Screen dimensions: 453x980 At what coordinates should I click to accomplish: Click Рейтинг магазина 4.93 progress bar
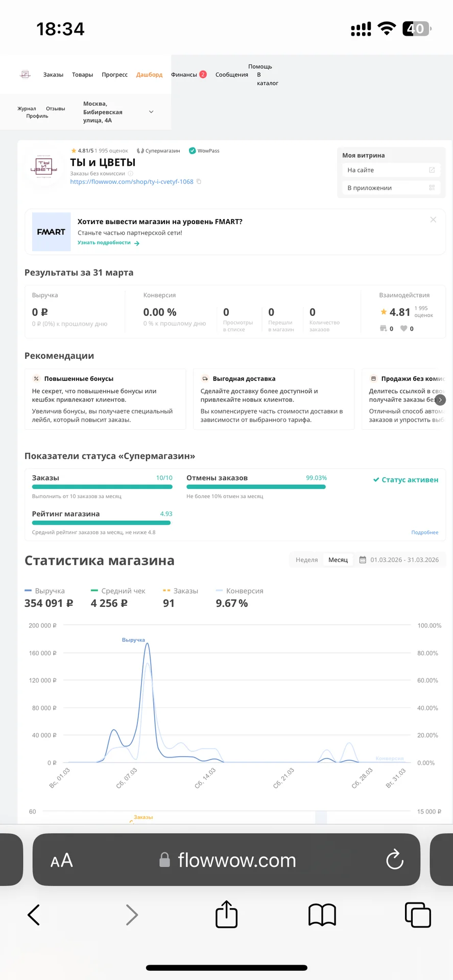[102, 523]
